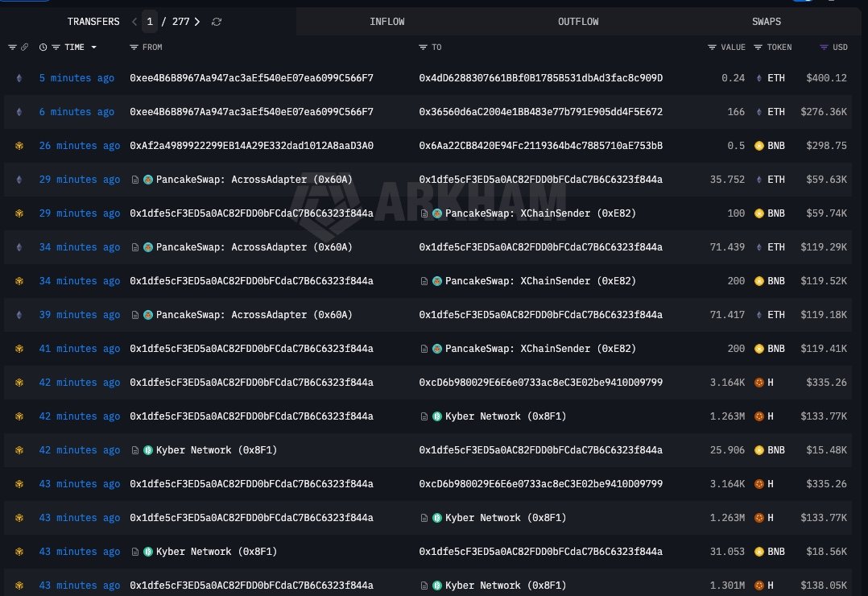Click the $15.48K USD amount
This screenshot has height=596, width=868.
[826, 449]
